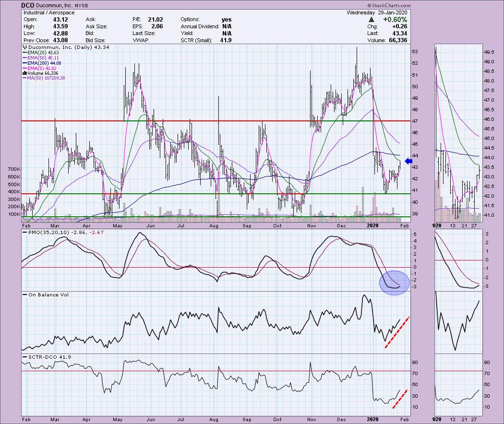The height and width of the screenshot is (424, 504).
Task: Select the NYSE exchange label
Action: click(x=81, y=5)
